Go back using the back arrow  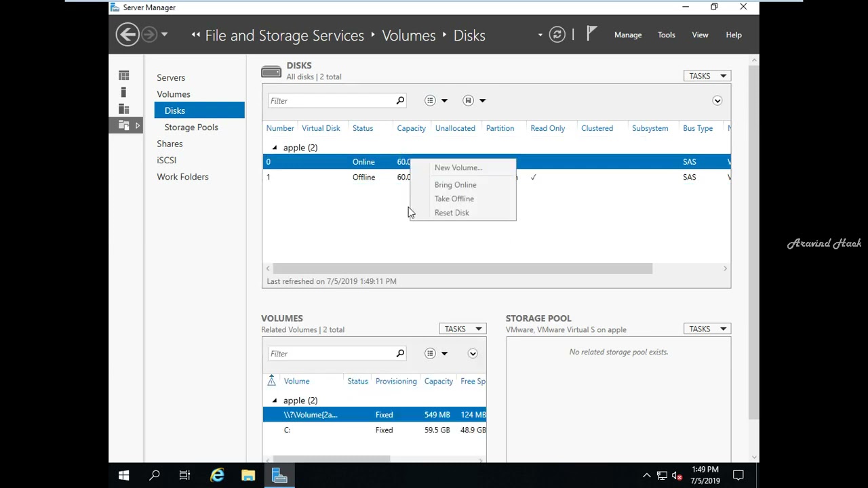[127, 35]
